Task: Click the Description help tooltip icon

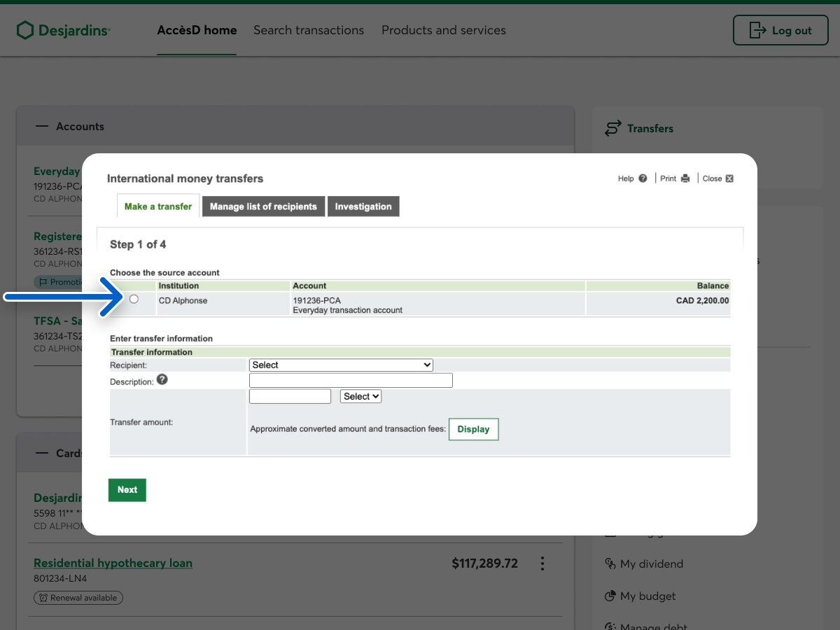Action: (x=162, y=379)
